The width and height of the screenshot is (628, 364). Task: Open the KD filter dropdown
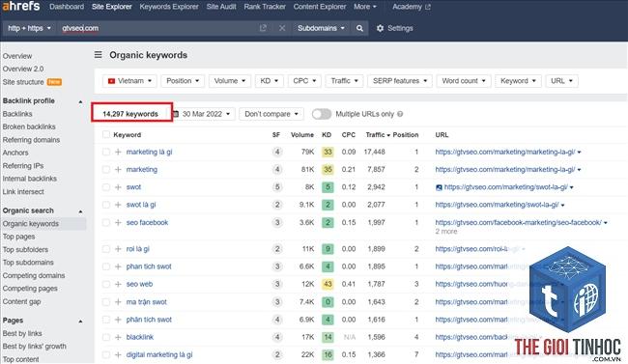[x=270, y=81]
